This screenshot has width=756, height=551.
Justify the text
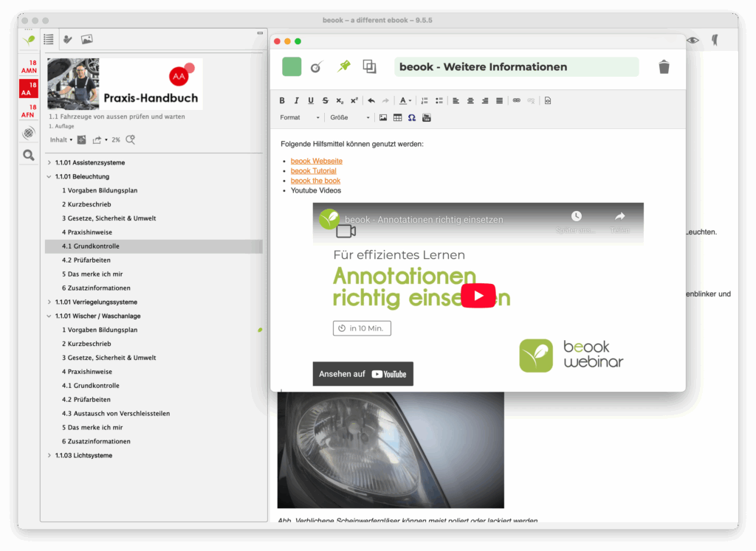click(x=500, y=100)
